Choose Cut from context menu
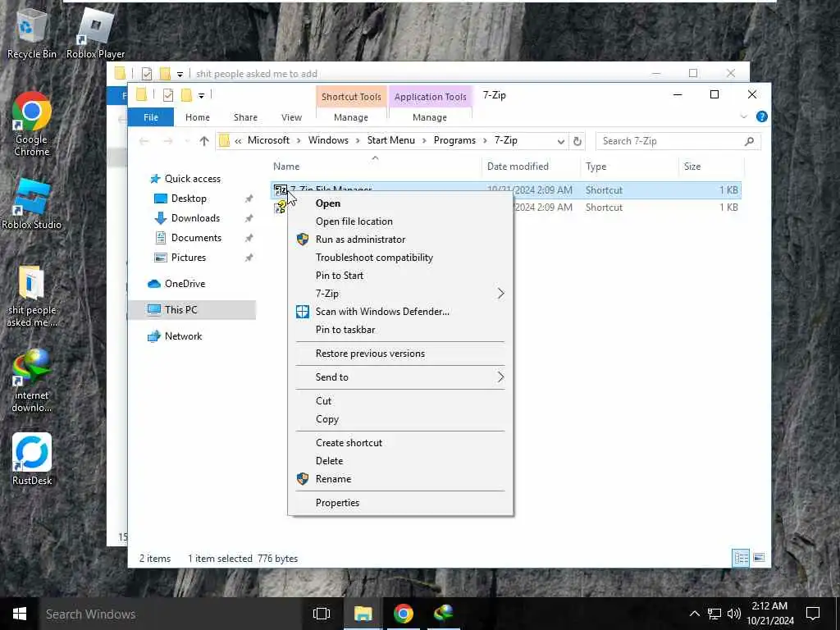Viewport: 840px width, 630px height. point(400,400)
